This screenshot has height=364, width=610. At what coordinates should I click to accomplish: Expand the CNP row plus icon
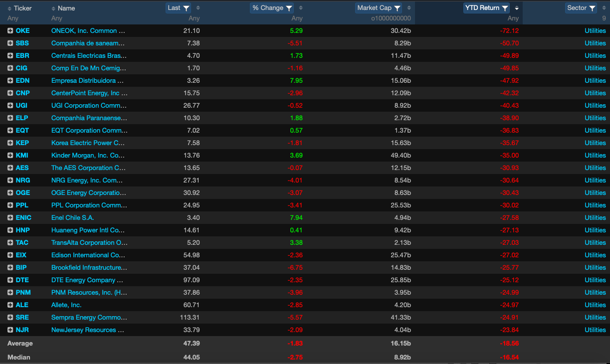[x=10, y=93]
